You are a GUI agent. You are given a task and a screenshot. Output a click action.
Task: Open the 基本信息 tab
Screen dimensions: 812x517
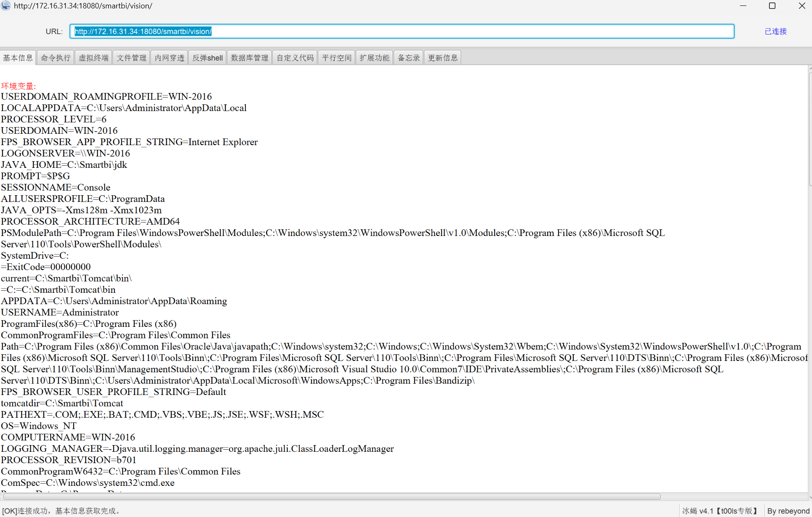click(18, 58)
